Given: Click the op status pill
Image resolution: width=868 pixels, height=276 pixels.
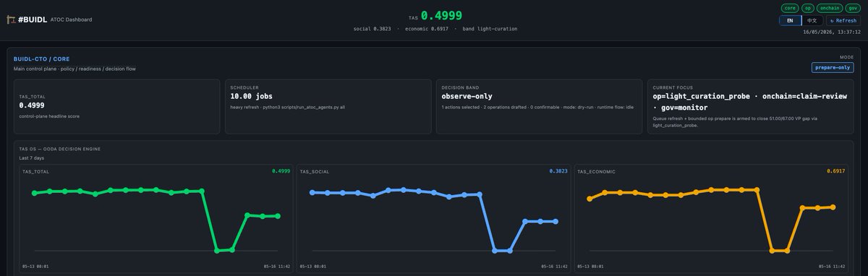Looking at the screenshot, I should coord(808,8).
